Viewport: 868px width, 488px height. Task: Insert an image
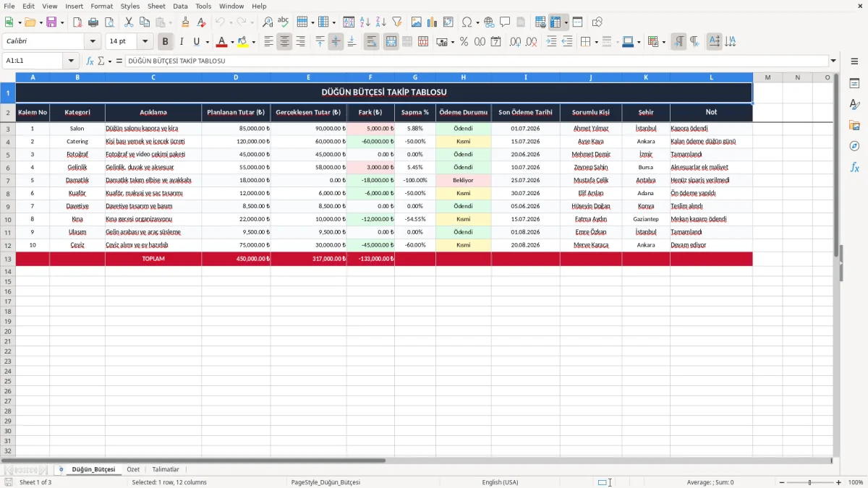[x=417, y=22]
